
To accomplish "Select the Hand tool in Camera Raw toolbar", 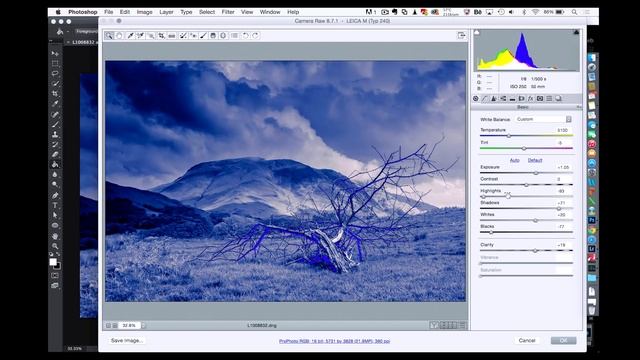I will tap(119, 36).
